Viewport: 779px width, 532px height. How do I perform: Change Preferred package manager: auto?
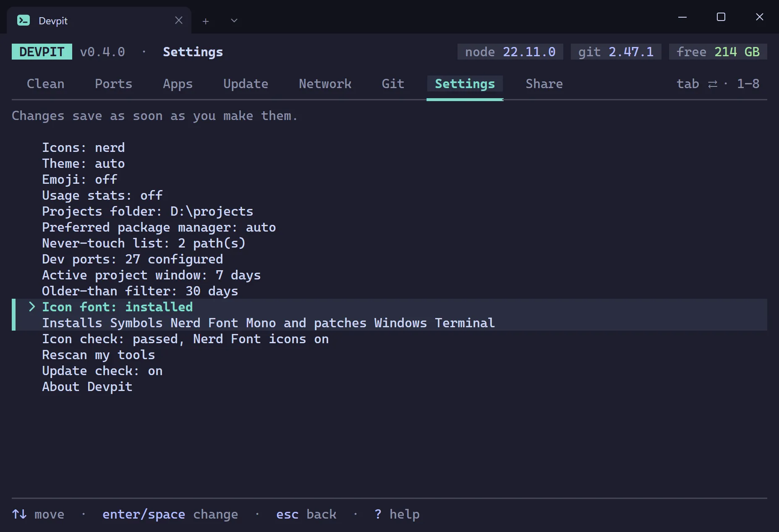[159, 227]
